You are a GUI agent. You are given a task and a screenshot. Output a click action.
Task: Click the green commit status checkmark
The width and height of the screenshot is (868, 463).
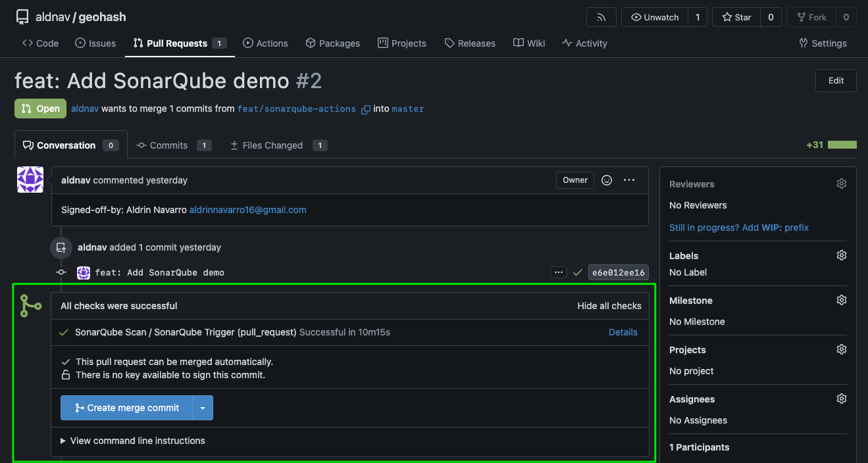coord(578,272)
